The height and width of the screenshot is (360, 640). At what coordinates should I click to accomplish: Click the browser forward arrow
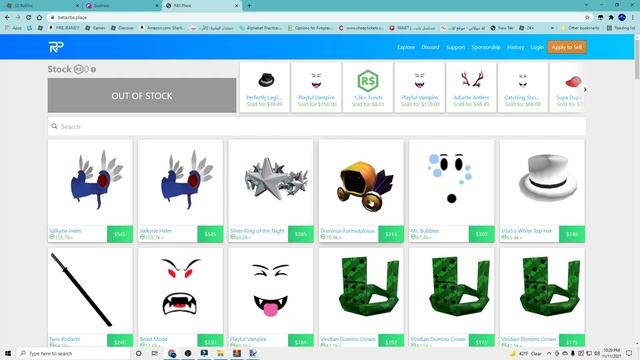[x=18, y=18]
